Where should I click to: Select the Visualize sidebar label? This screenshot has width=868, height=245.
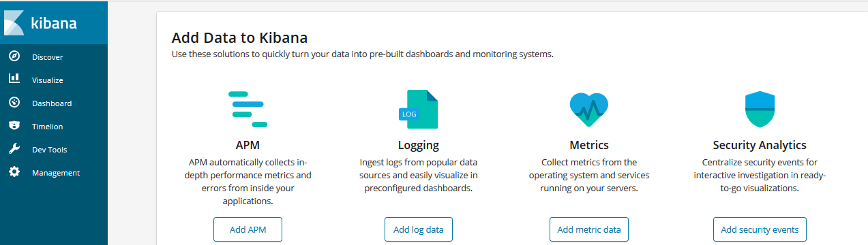[47, 80]
